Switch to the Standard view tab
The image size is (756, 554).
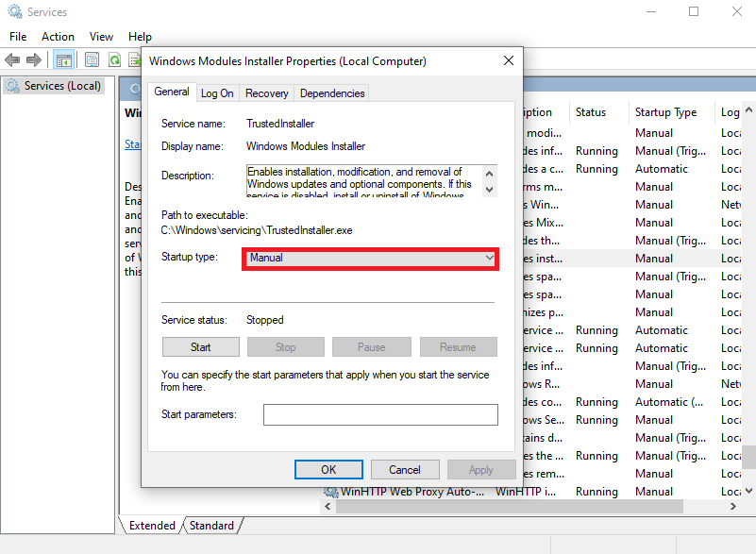(212, 526)
